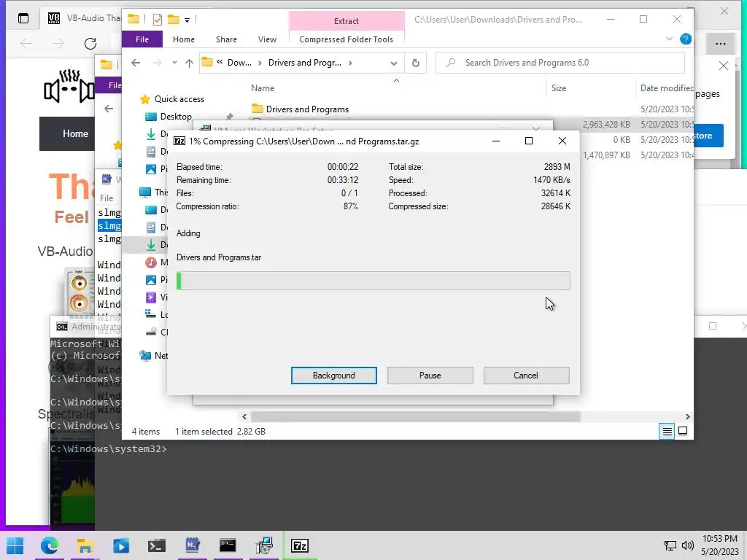Open Command Prompt taskbar icon
The width and height of the screenshot is (747, 560).
pyautogui.click(x=228, y=545)
